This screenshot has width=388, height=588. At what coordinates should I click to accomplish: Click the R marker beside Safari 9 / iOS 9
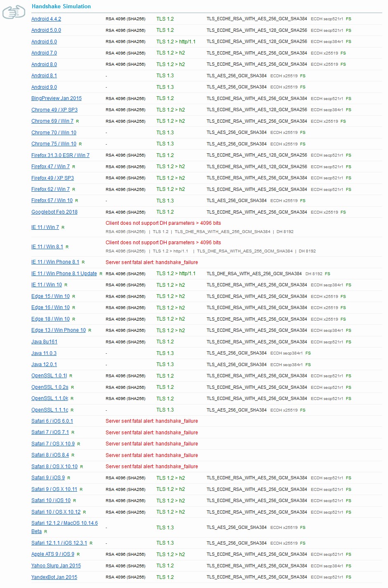tap(69, 478)
